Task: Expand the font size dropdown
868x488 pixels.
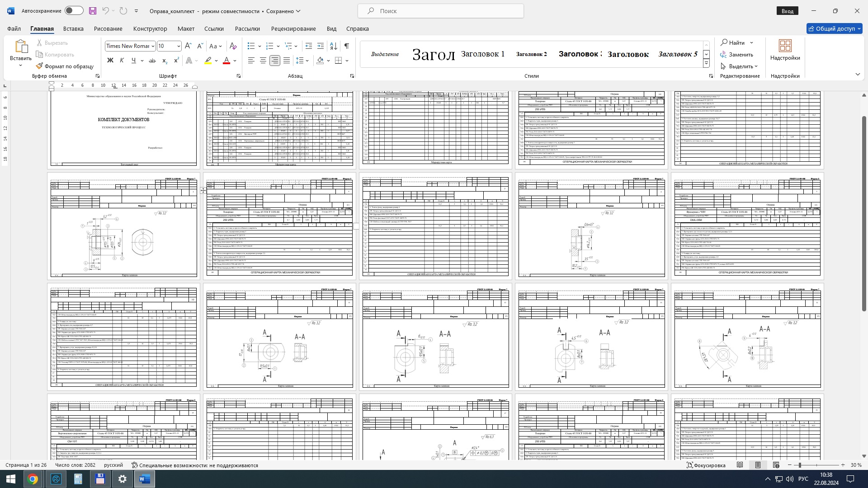Action: [x=179, y=46]
